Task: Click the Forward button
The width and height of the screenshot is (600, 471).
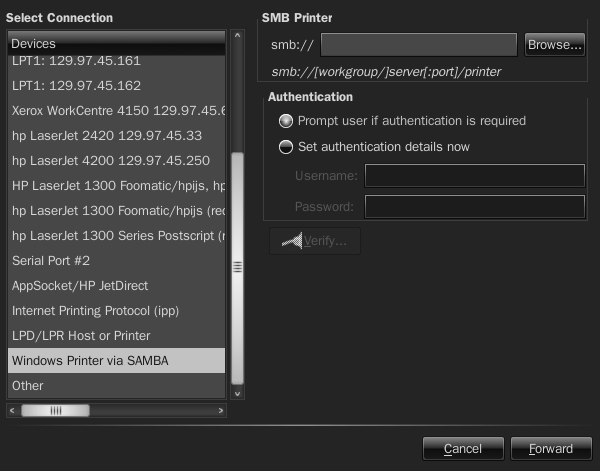Action: [551, 448]
